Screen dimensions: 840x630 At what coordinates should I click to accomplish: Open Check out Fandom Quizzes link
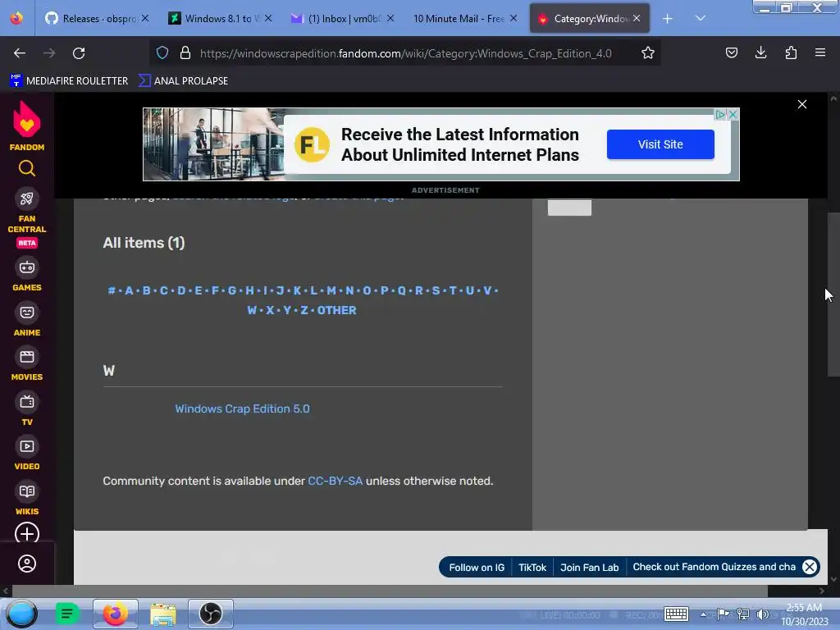tap(714, 567)
